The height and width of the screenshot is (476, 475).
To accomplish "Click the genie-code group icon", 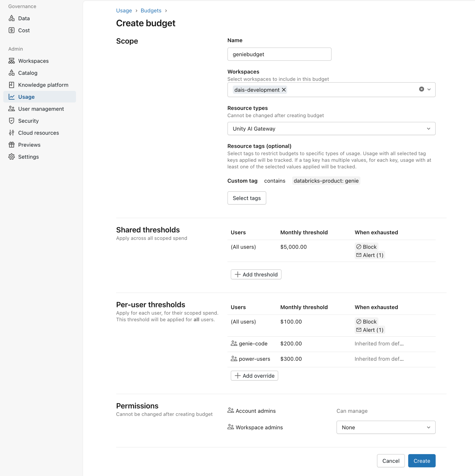I will point(234,344).
